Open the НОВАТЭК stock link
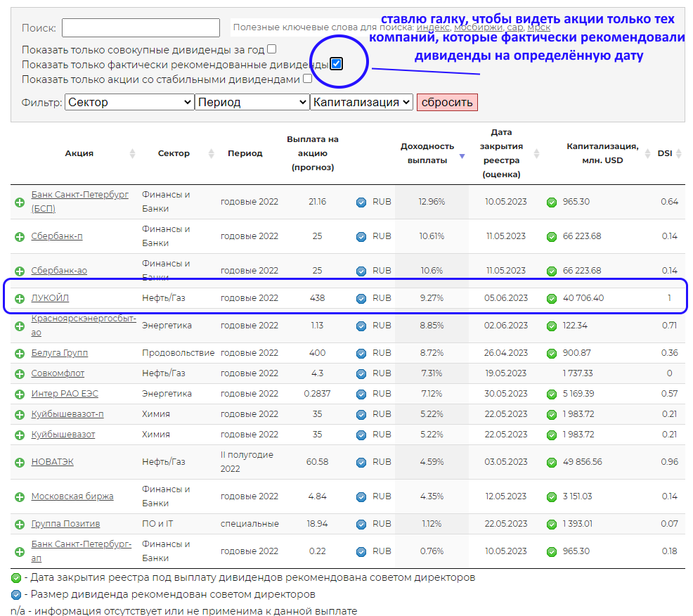 click(x=52, y=462)
